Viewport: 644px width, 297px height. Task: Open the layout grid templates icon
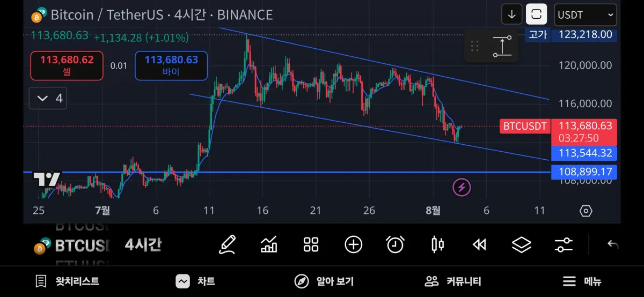311,245
